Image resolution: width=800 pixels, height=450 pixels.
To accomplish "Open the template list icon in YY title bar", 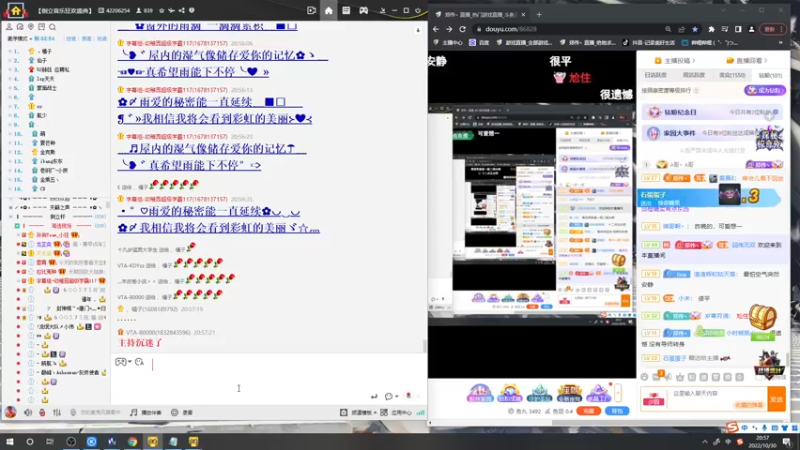I will tap(346, 10).
